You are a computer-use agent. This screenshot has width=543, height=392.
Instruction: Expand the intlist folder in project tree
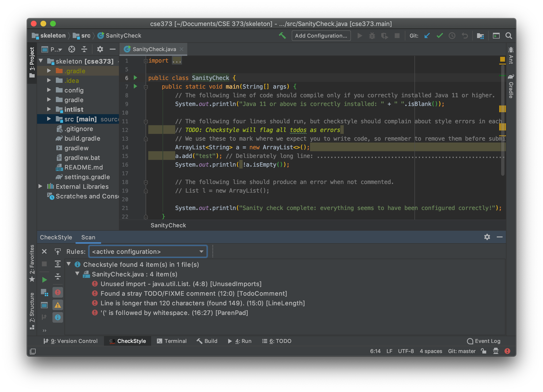tap(49, 109)
